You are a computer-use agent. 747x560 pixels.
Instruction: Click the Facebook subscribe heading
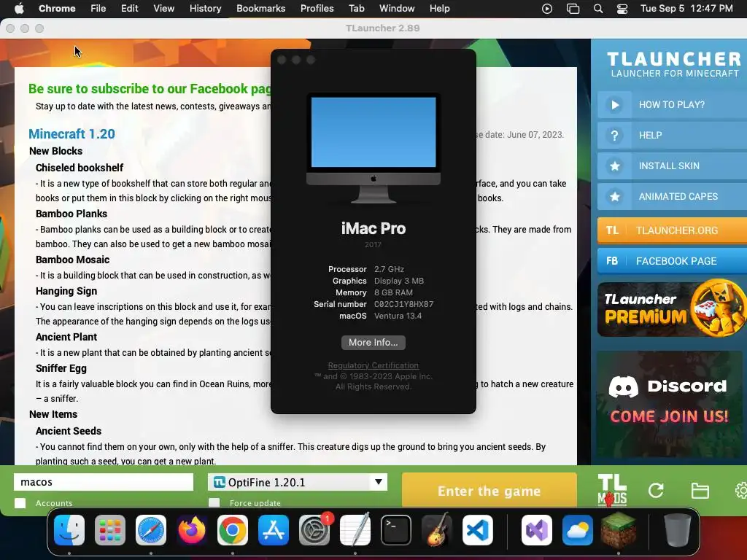click(x=150, y=88)
